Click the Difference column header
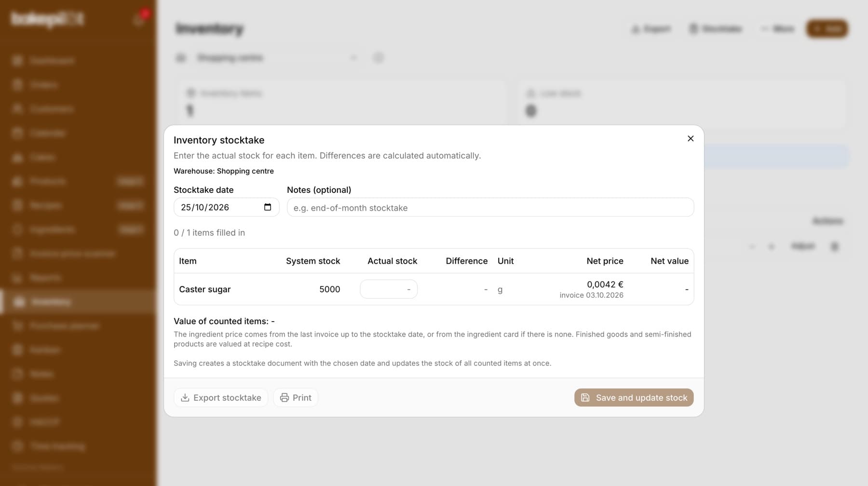The image size is (868, 486). pyautogui.click(x=467, y=261)
